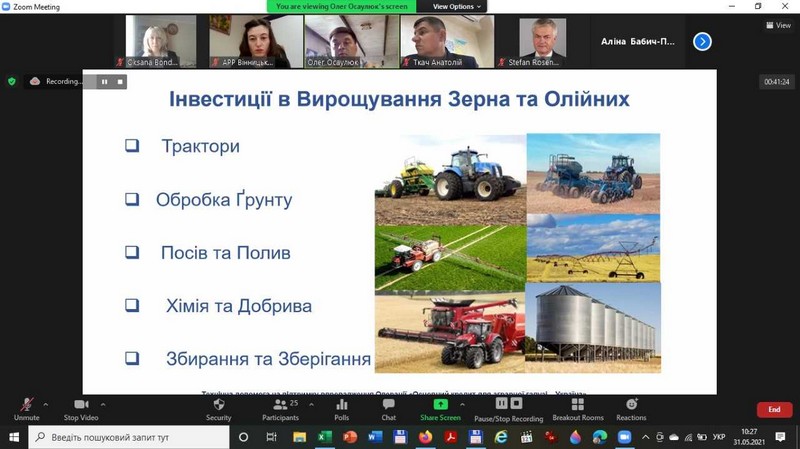800x449 pixels.
Task: Stop recording from the bottom toolbar
Action: coord(516,403)
